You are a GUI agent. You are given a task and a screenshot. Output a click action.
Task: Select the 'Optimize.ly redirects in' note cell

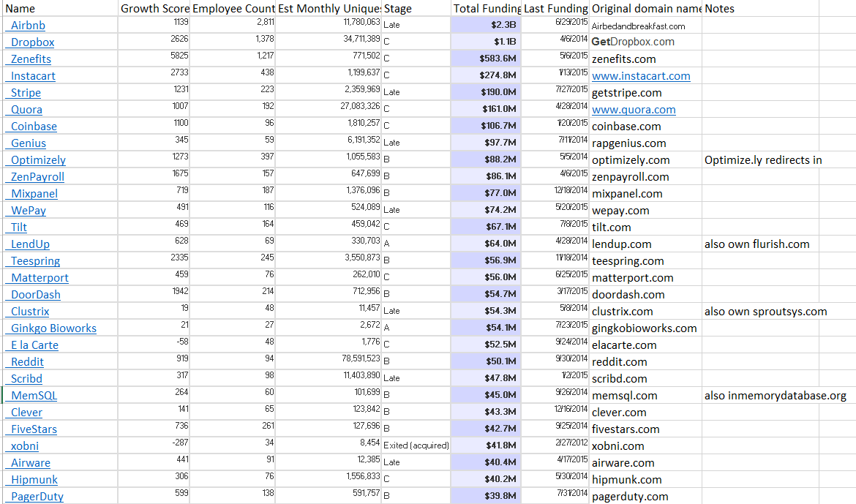tap(763, 160)
